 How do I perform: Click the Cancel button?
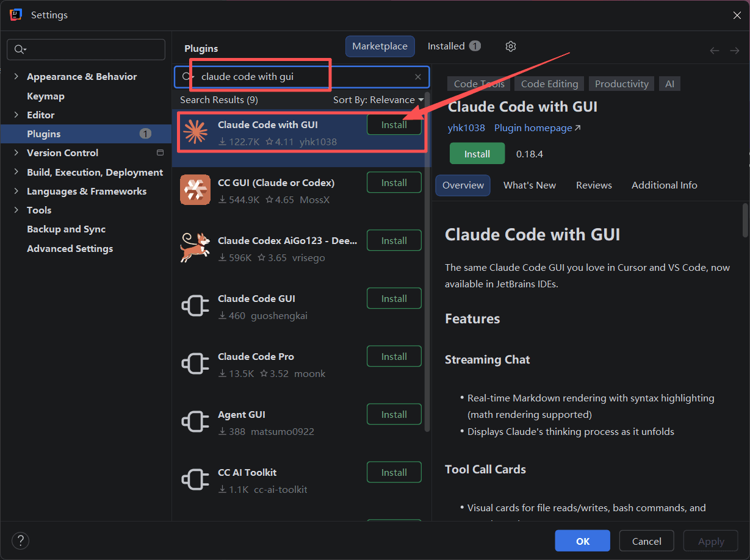(x=647, y=541)
